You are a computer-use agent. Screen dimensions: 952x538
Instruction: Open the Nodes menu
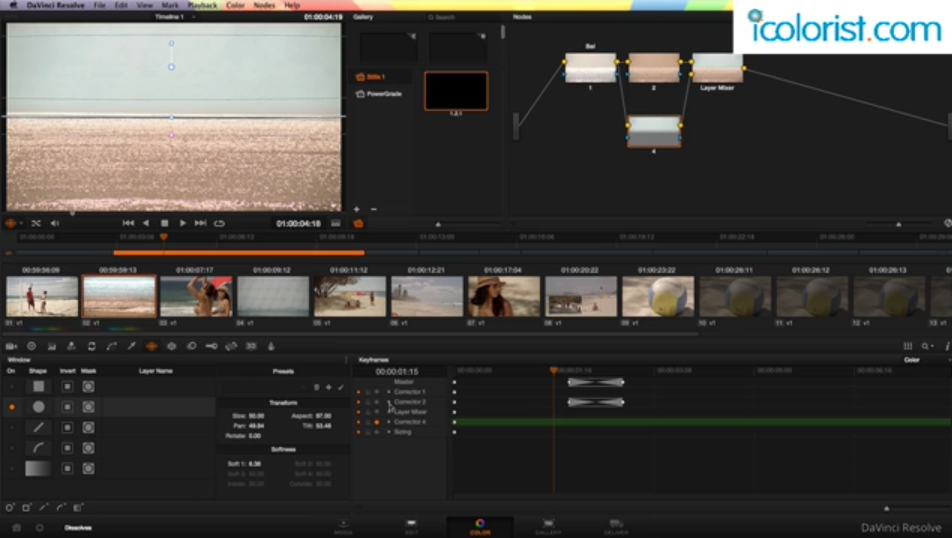coord(264,5)
